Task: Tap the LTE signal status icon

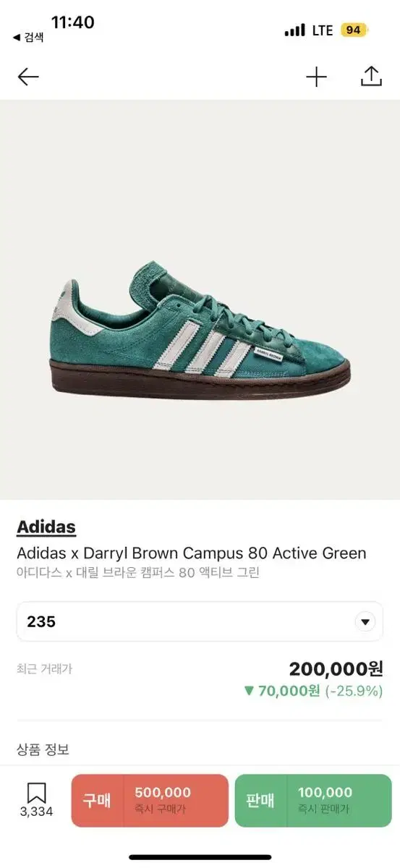Action: coord(309,30)
